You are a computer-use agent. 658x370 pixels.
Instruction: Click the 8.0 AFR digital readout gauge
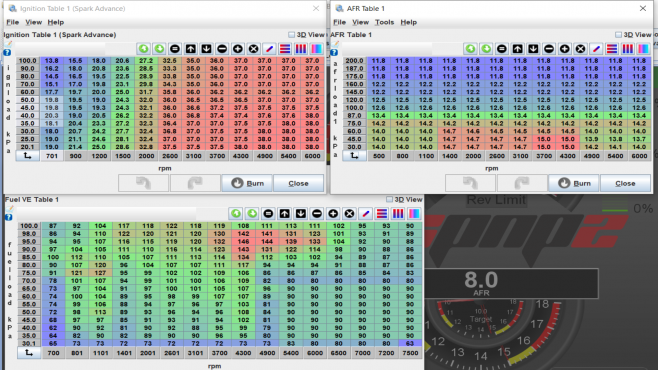[x=512, y=283]
